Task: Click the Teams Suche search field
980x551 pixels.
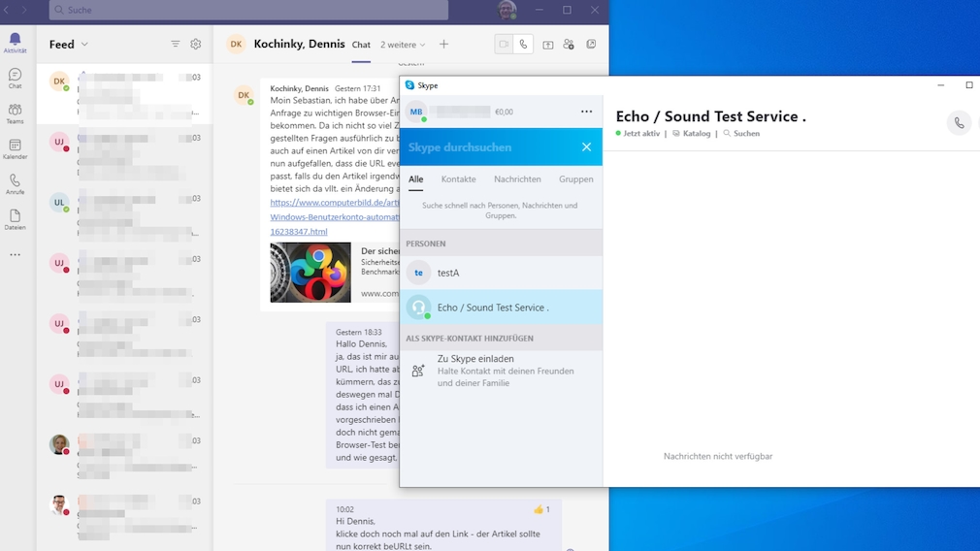Action: 248,10
